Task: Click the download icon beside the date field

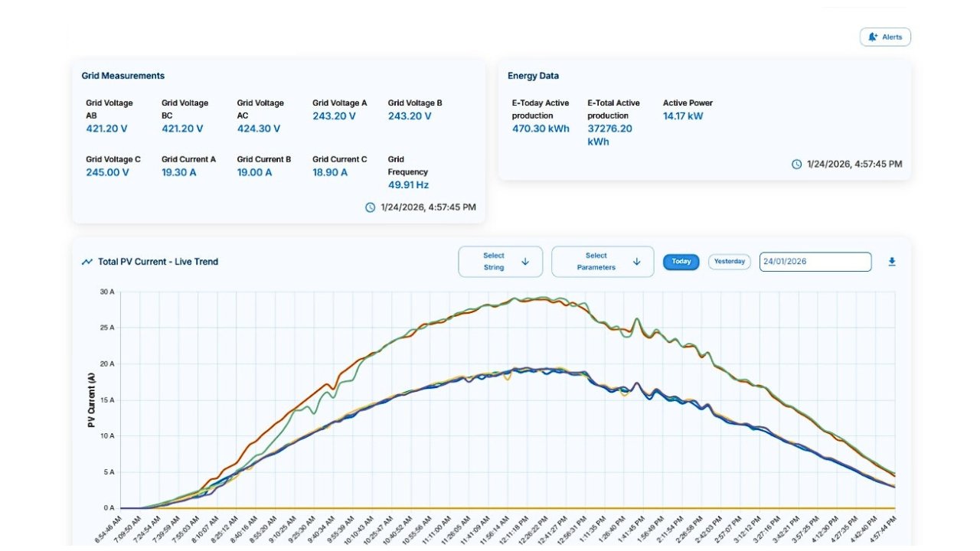Action: (892, 262)
